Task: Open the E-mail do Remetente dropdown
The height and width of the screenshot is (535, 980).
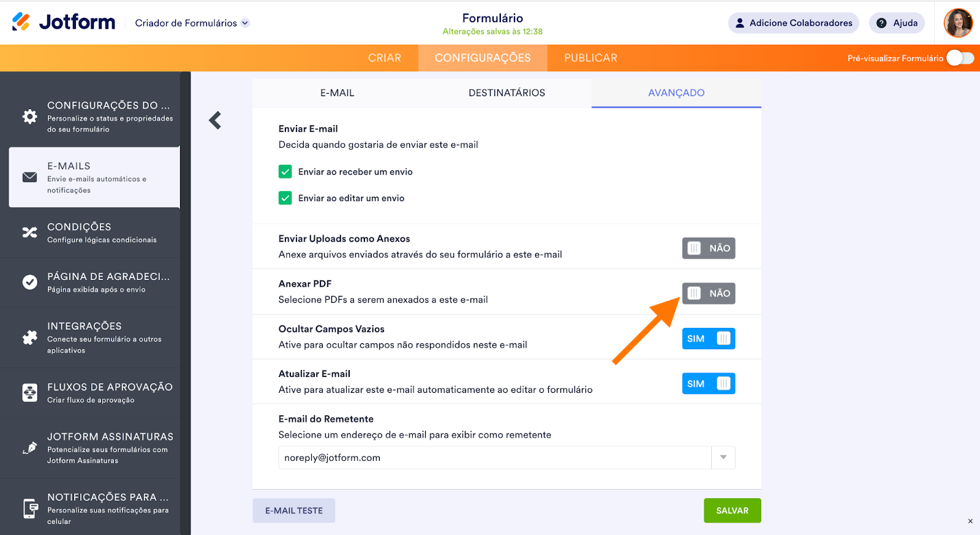Action: click(723, 458)
